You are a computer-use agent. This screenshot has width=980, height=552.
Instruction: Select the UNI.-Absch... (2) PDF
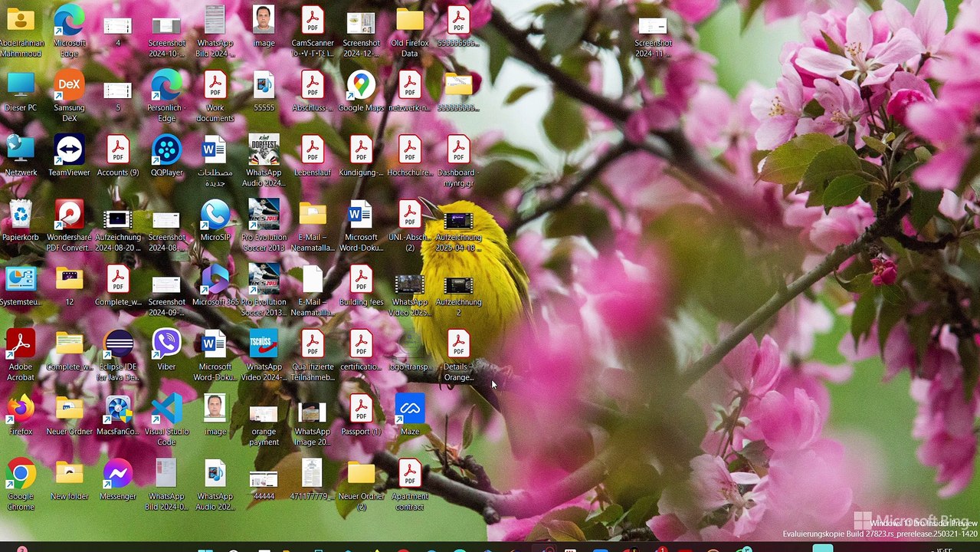(410, 225)
